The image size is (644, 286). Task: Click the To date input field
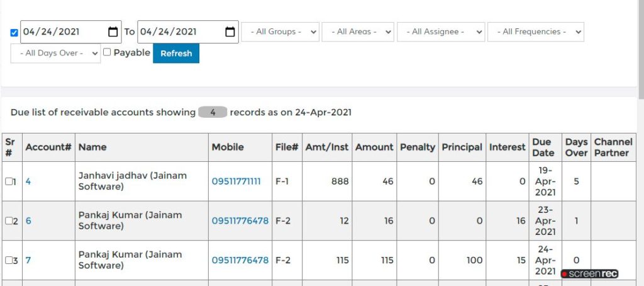187,31
